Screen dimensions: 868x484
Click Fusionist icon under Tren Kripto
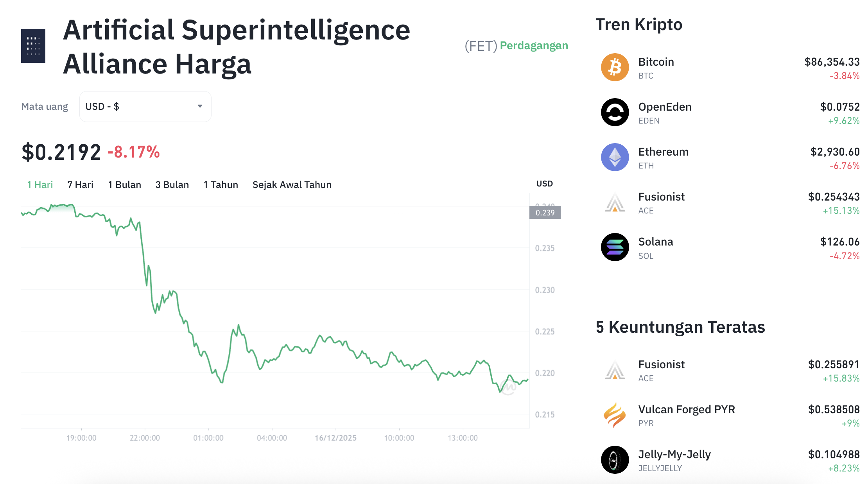615,203
